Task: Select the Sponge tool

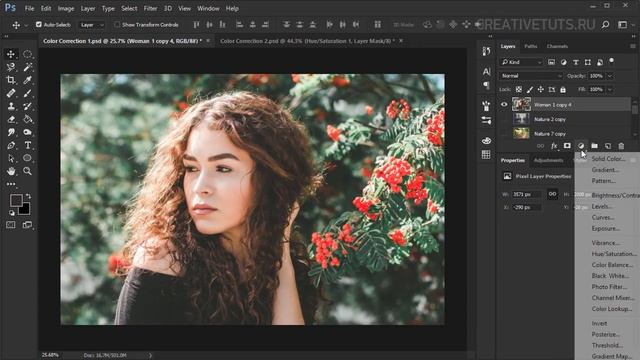Action: pyautogui.click(x=27, y=132)
